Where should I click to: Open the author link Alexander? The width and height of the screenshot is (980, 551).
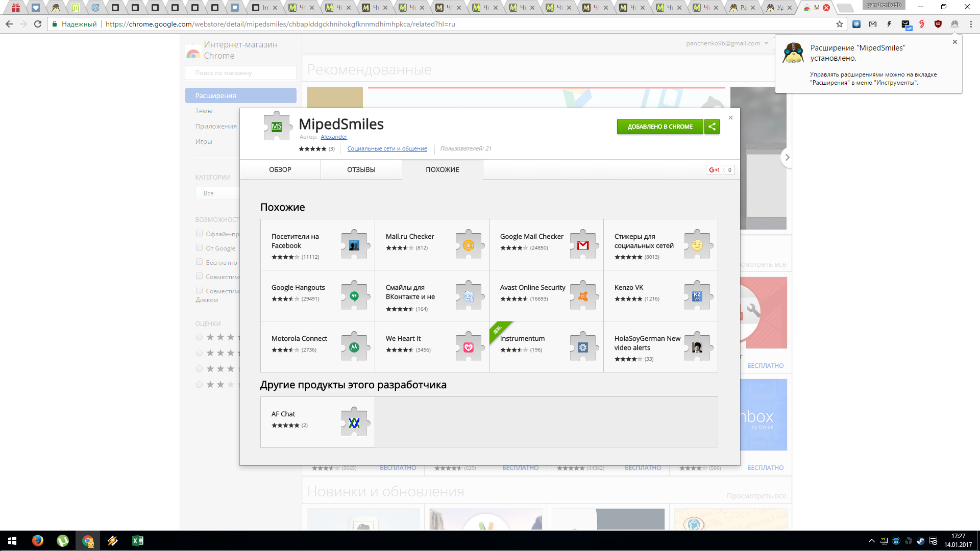[334, 137]
